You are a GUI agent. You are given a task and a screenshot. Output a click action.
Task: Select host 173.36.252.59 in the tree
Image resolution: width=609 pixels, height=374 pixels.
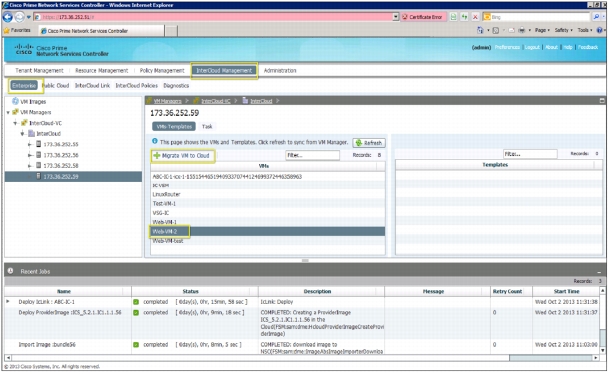pos(73,177)
